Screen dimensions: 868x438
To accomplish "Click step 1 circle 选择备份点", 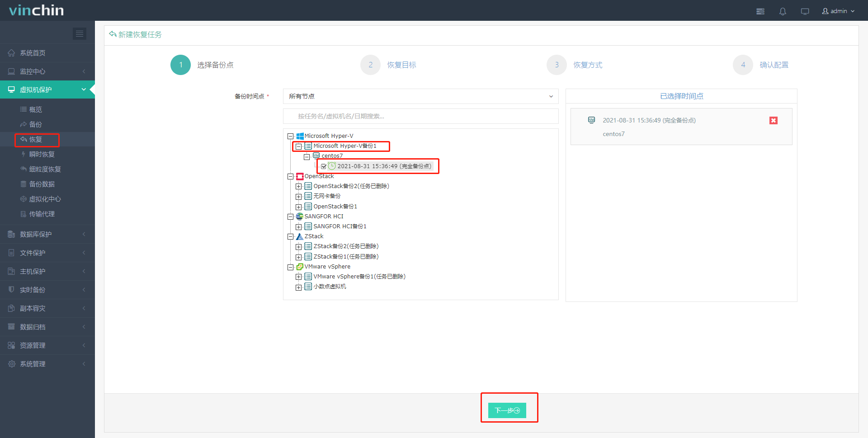I will pyautogui.click(x=180, y=65).
